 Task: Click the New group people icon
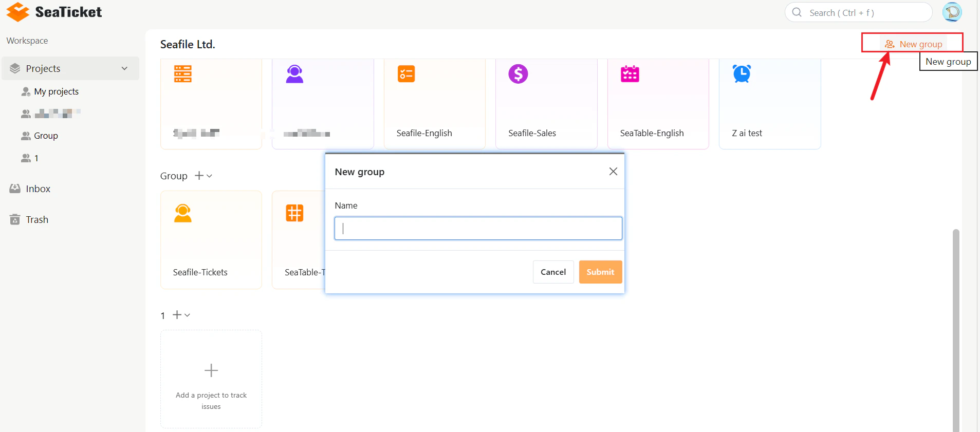click(890, 44)
